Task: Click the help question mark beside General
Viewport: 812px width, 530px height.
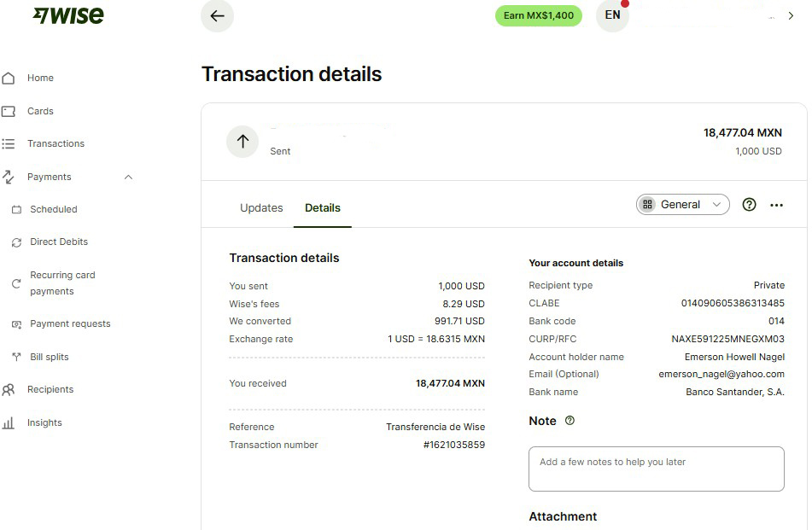Action: pos(749,205)
